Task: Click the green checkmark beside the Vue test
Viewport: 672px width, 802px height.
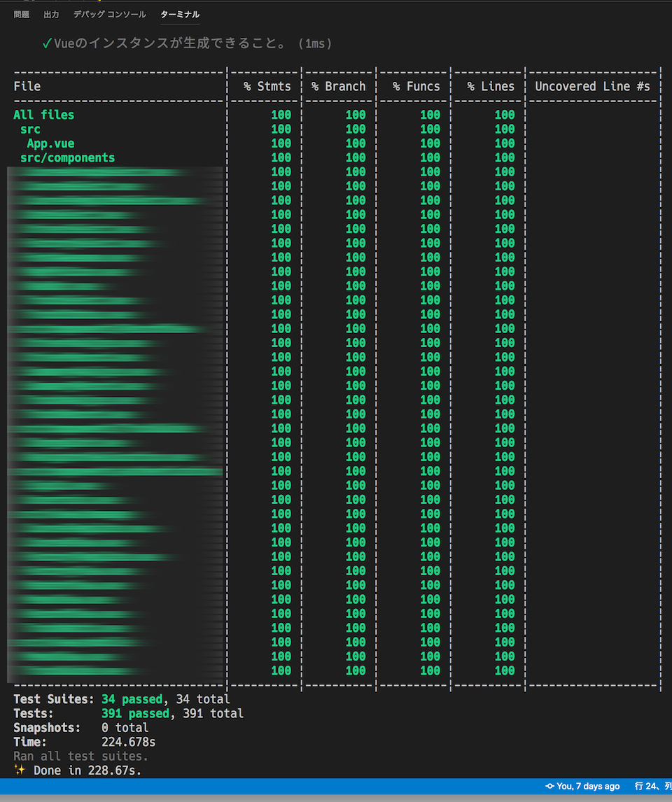Action: click(47, 44)
